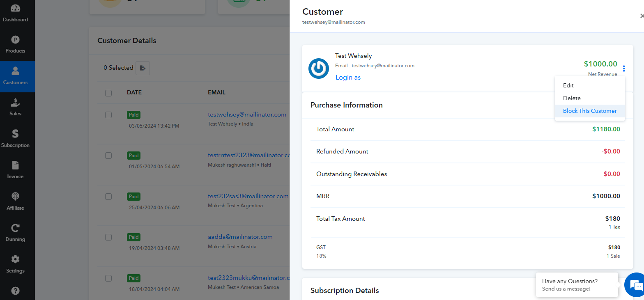Click the $0.00 Outstanding Receivables value
The height and width of the screenshot is (300, 644).
pos(612,174)
